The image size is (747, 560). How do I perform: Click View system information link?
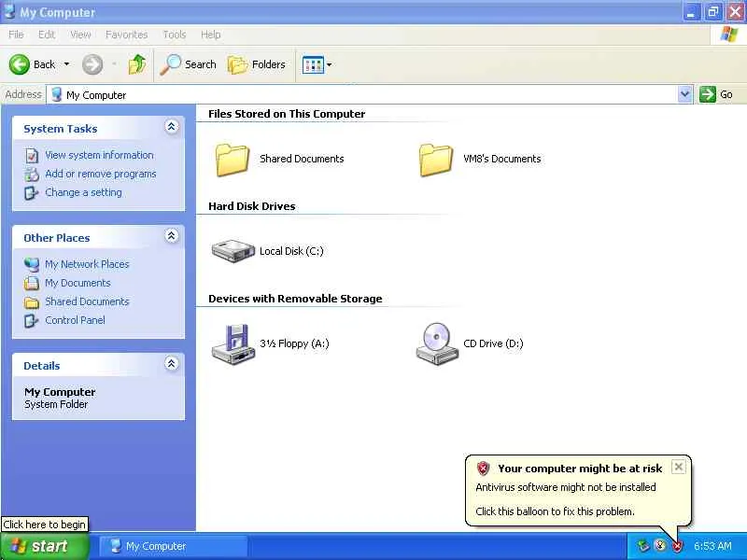pyautogui.click(x=99, y=155)
